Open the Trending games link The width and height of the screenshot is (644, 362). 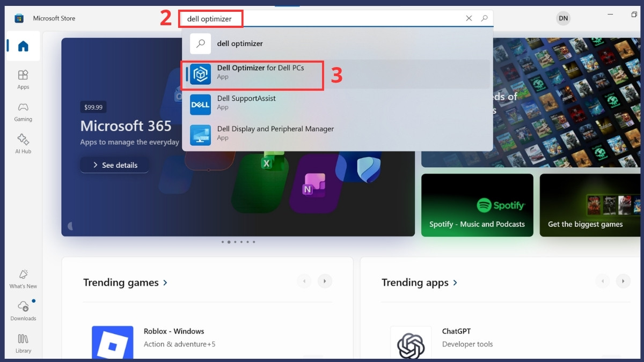(x=126, y=283)
